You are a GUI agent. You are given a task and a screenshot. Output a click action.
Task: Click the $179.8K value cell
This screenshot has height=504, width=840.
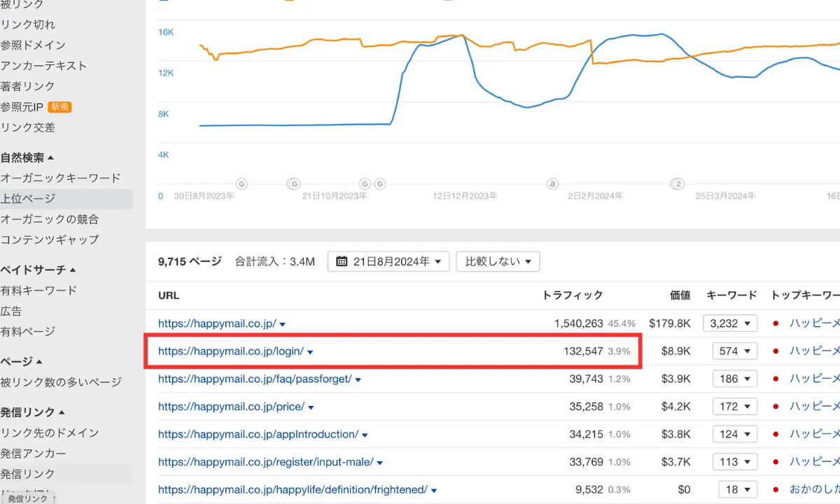(670, 323)
